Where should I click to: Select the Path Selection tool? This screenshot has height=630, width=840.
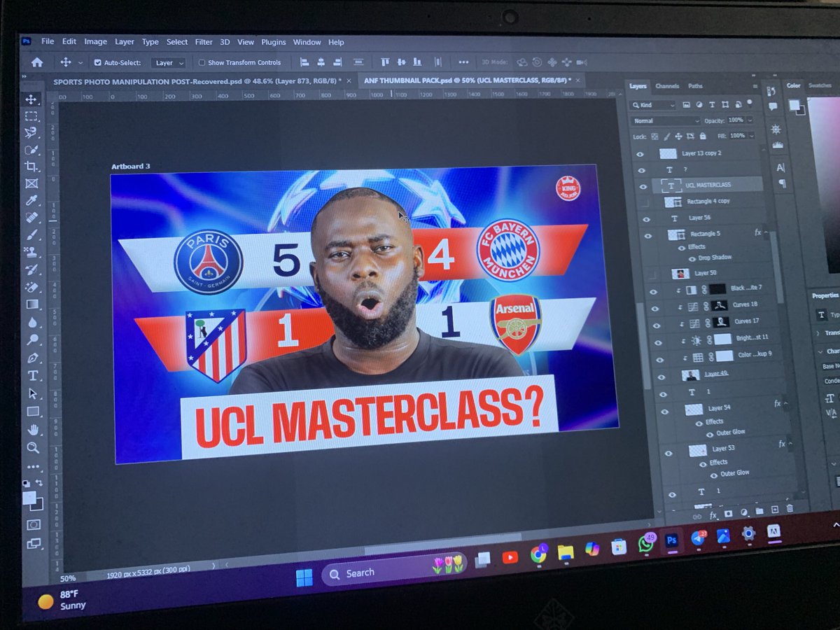pyautogui.click(x=32, y=393)
